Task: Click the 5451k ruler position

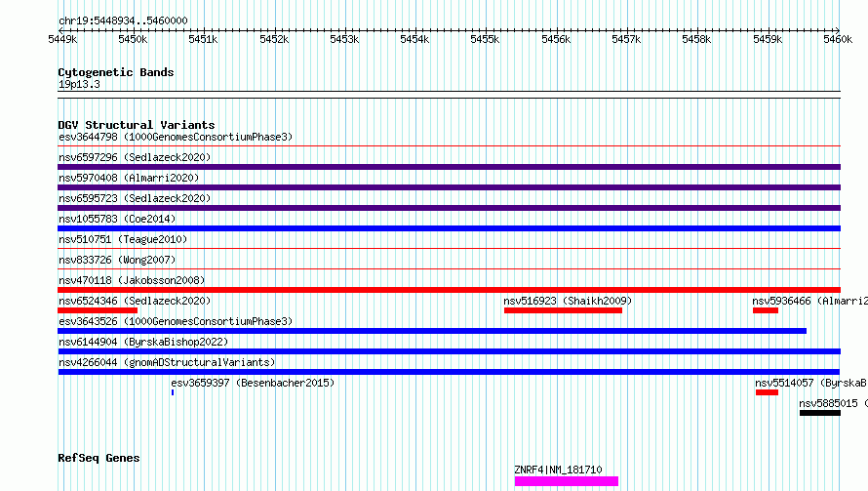Action: pyautogui.click(x=203, y=39)
